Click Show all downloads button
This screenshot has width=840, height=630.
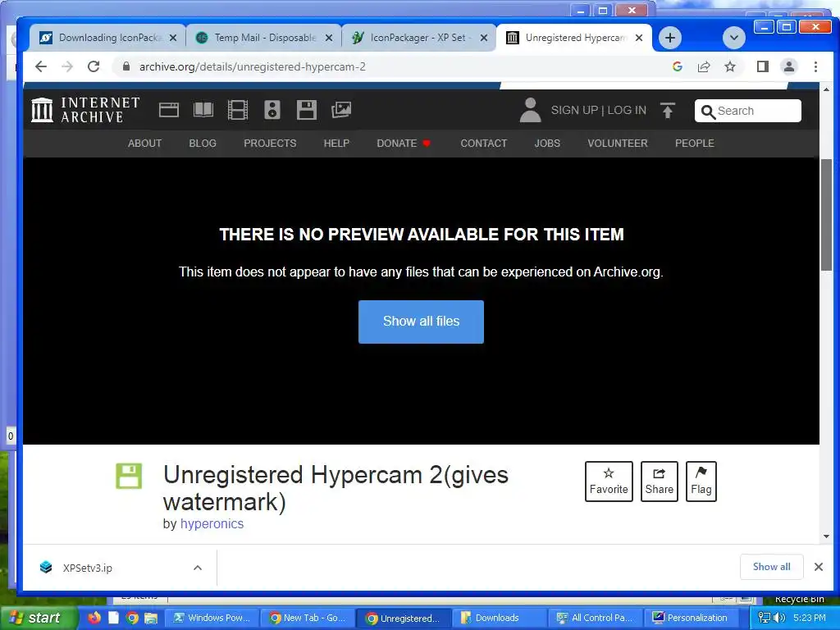click(x=771, y=567)
